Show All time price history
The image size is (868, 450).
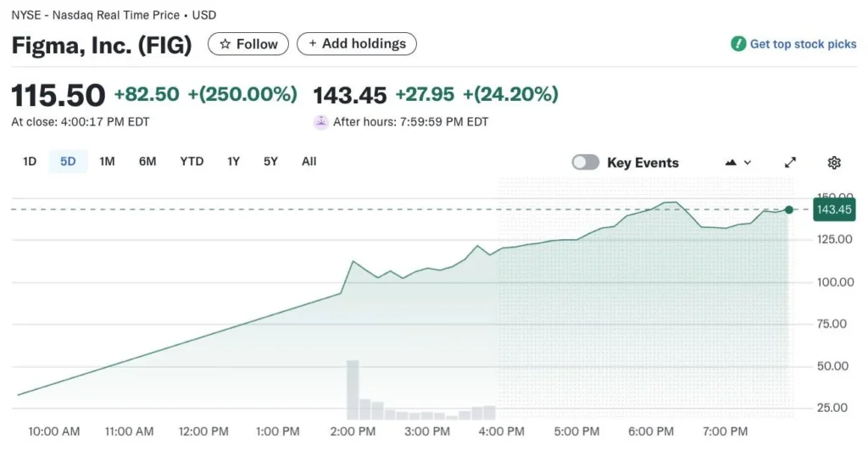pyautogui.click(x=309, y=161)
